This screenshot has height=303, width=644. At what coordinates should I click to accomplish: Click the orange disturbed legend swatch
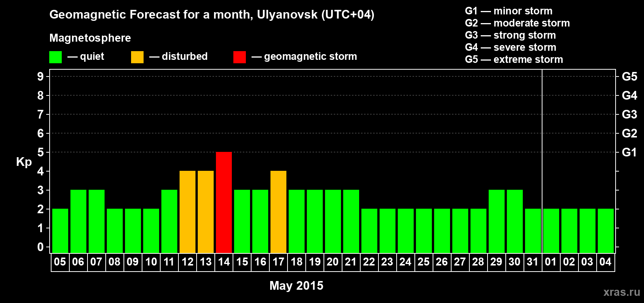click(x=137, y=57)
